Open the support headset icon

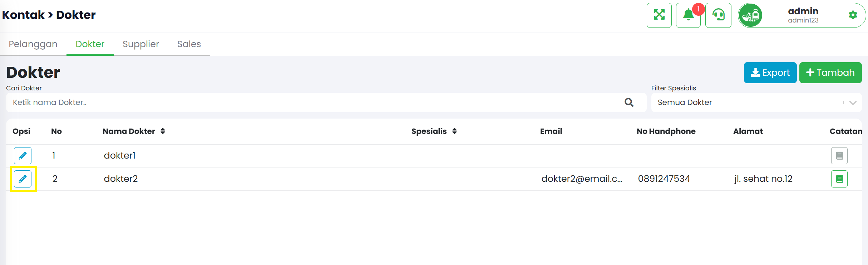pyautogui.click(x=718, y=15)
